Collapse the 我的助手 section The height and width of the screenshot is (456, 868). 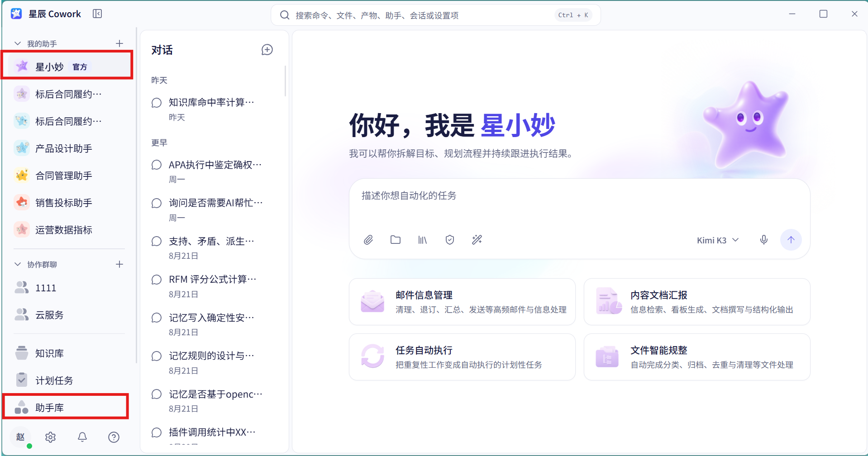pos(18,43)
